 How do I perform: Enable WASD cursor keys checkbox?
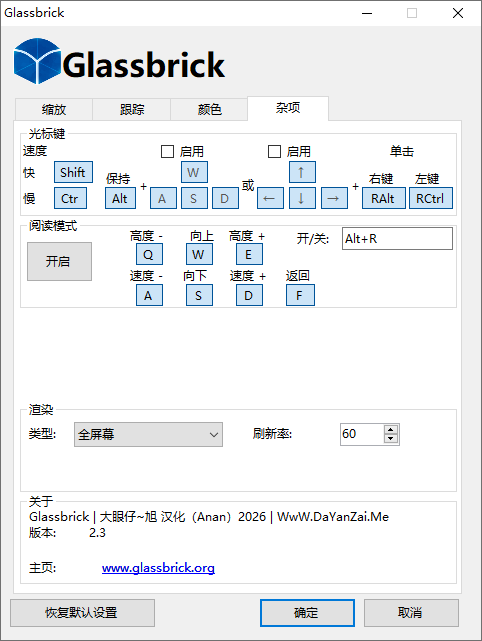[x=167, y=152]
